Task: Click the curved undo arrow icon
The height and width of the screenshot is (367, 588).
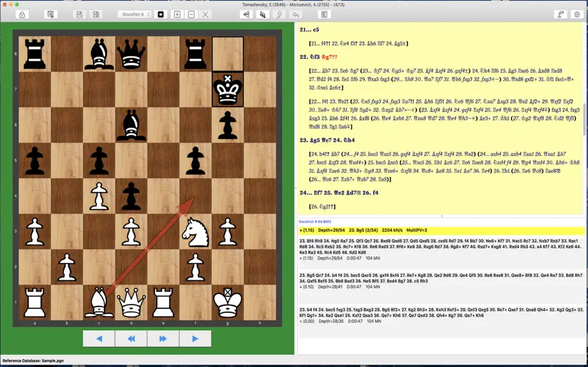Action: coord(295,15)
